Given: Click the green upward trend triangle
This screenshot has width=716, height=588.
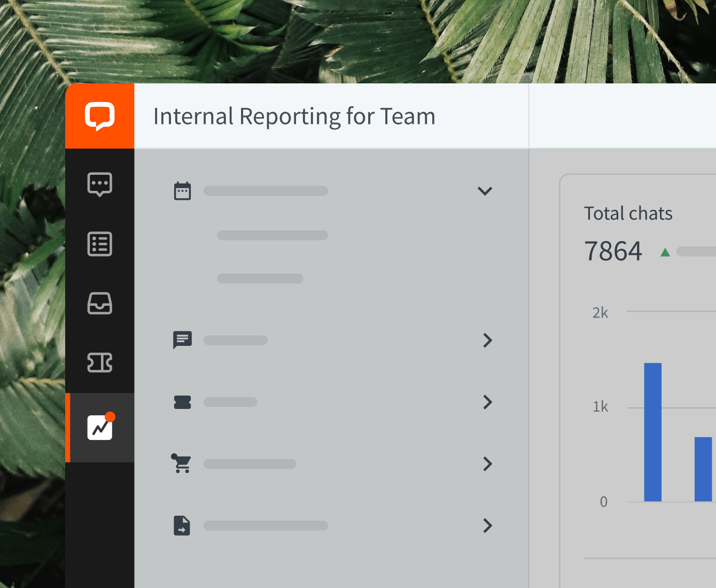Looking at the screenshot, I should 665,252.
